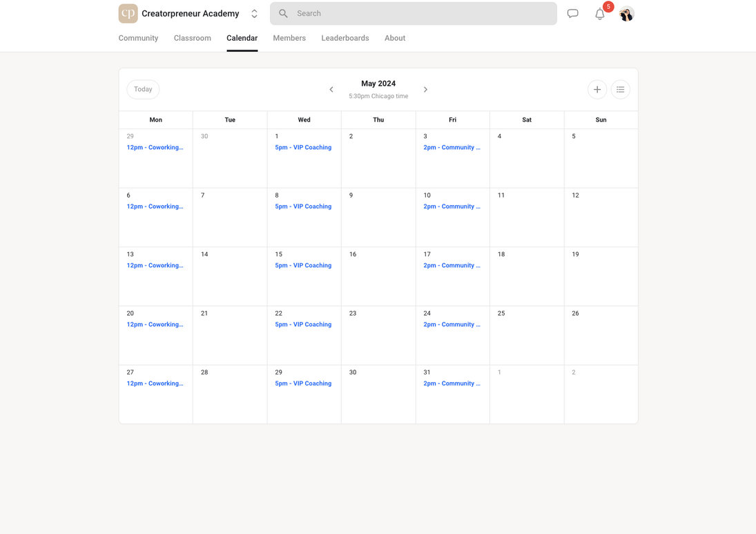Viewport: 756px width, 534px height.
Task: Go to the About tab
Action: point(395,38)
